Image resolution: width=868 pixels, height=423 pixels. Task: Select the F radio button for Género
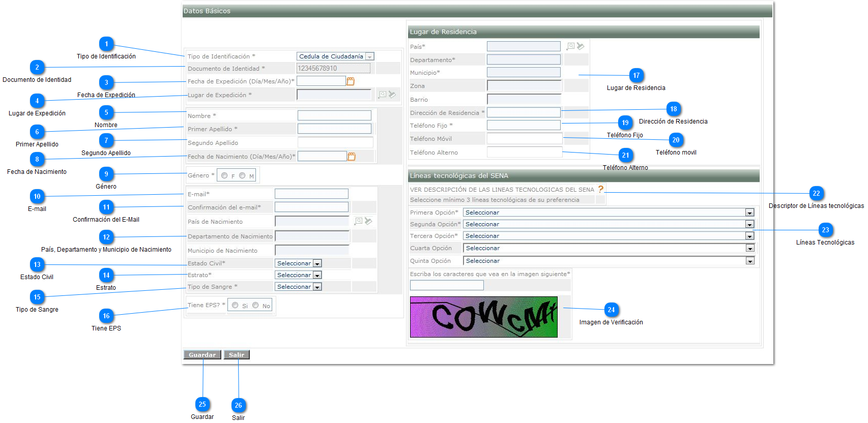coord(224,175)
